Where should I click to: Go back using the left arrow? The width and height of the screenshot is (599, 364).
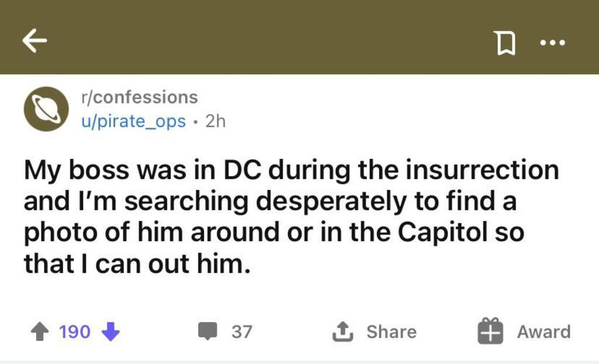pyautogui.click(x=35, y=41)
